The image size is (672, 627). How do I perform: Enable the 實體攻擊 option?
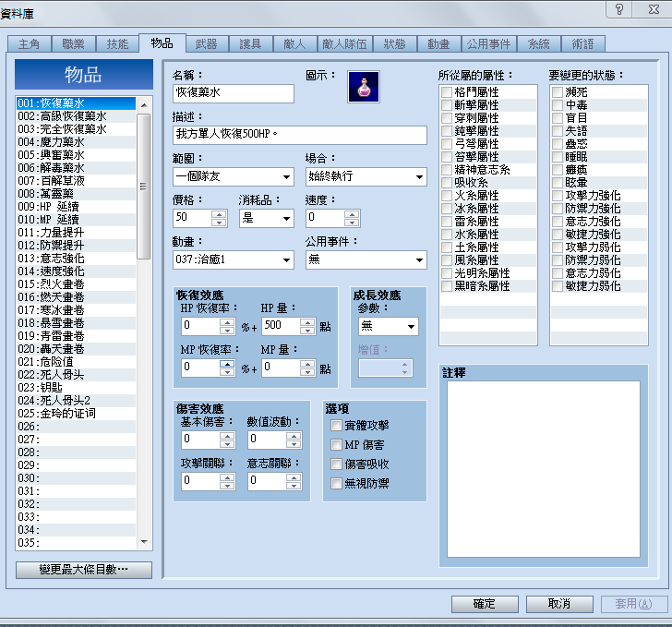coord(336,426)
